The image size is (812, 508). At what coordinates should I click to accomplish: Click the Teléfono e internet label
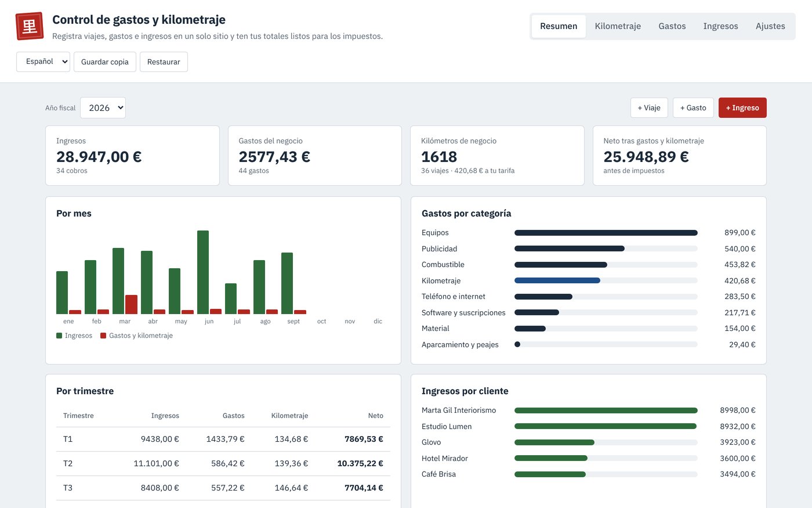click(454, 296)
